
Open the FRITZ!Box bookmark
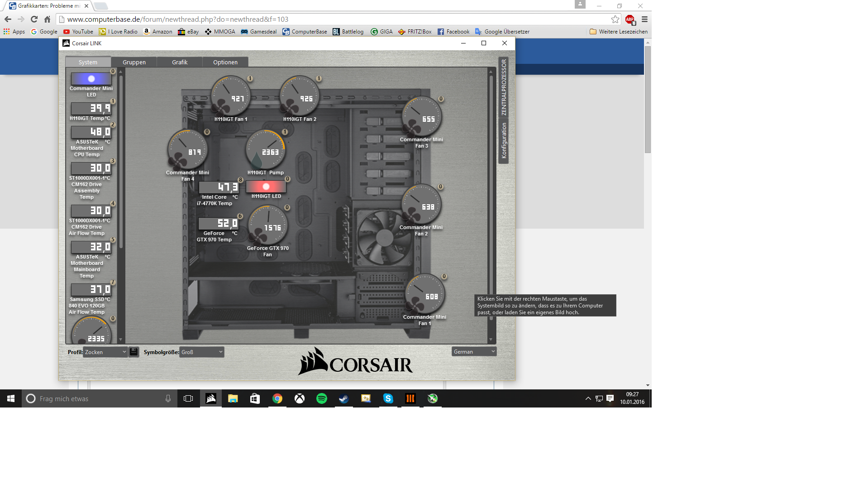pyautogui.click(x=415, y=32)
